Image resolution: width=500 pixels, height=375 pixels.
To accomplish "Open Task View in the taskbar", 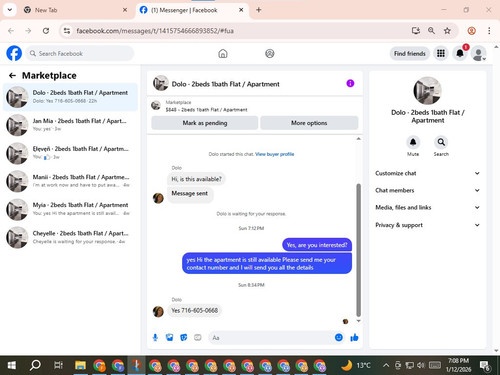I will 58,365.
